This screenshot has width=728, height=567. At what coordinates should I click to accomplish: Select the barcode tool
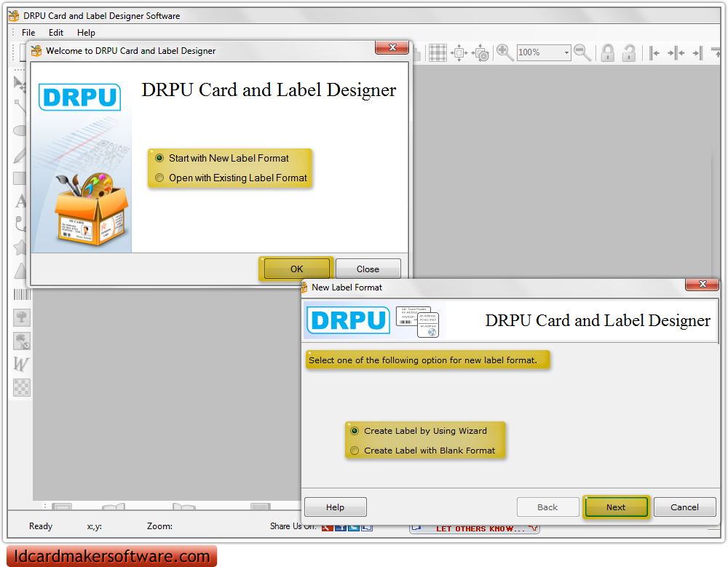[x=21, y=294]
